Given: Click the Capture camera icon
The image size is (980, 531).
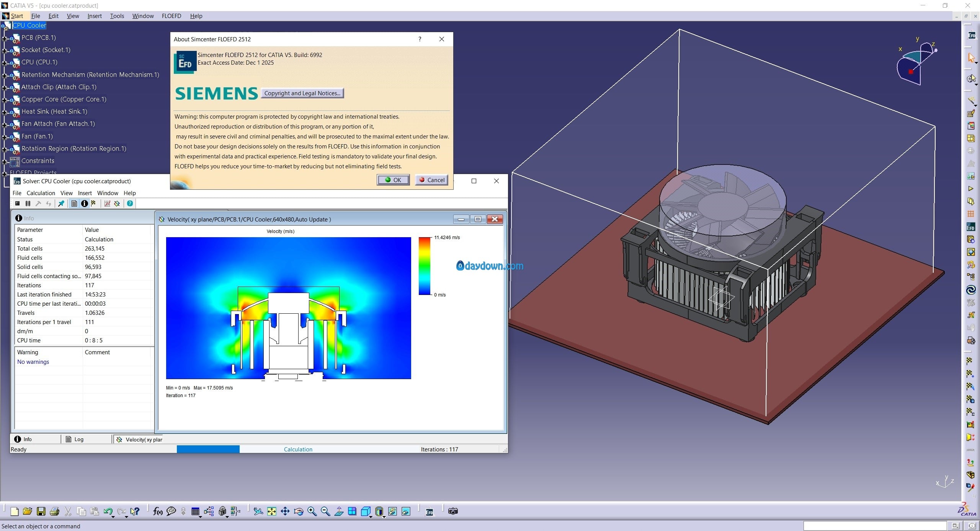Looking at the screenshot, I should [453, 511].
